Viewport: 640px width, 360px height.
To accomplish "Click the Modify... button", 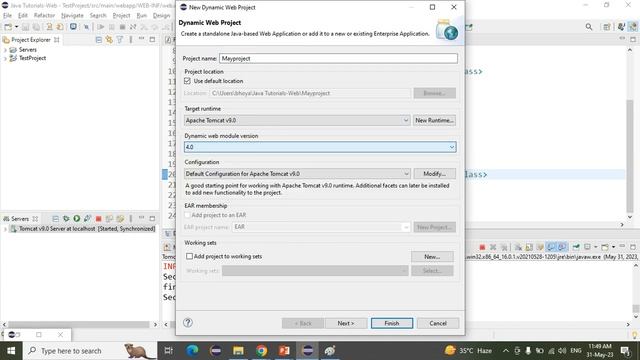I will pos(434,174).
